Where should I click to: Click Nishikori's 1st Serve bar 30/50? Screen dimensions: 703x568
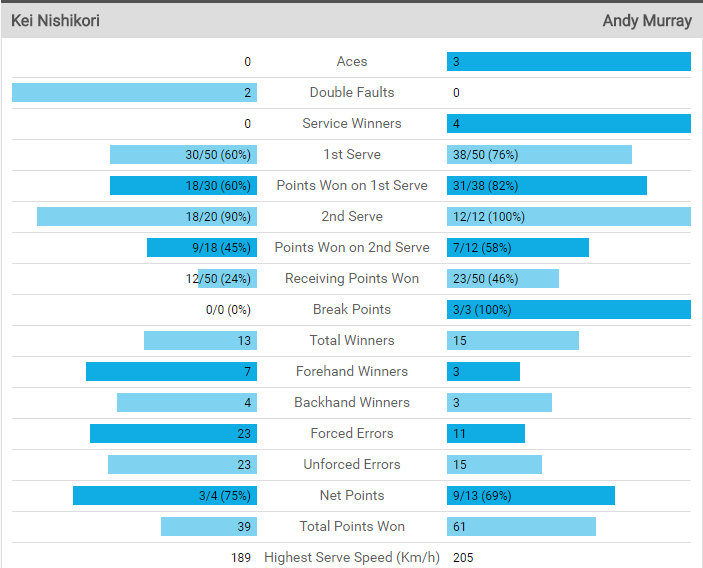[183, 155]
